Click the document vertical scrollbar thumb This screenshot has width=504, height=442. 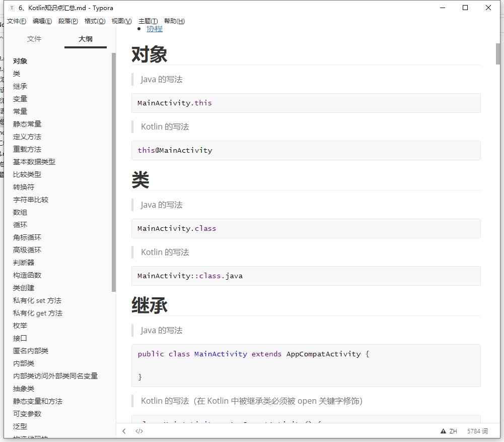pos(498,54)
